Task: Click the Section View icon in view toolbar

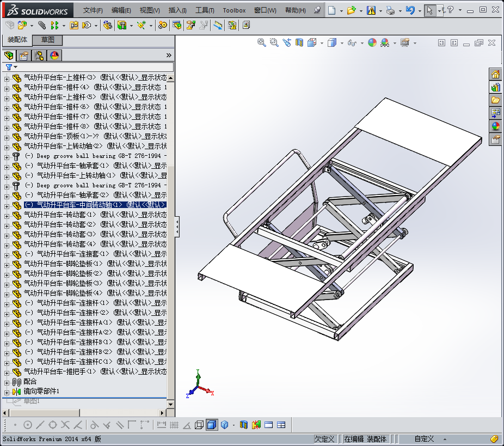Action: pyautogui.click(x=299, y=42)
